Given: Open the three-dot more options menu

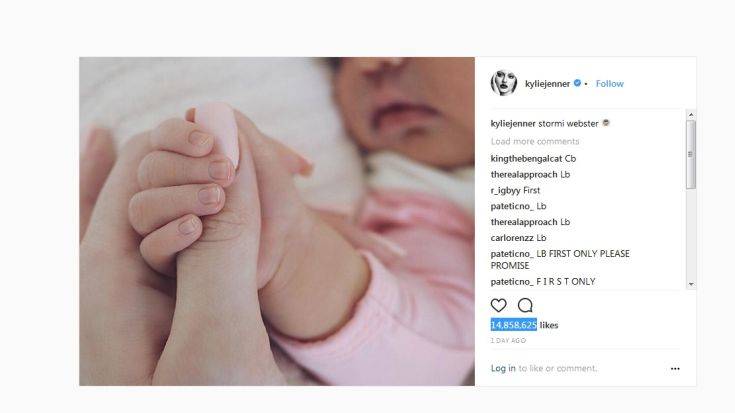Looking at the screenshot, I should click(675, 369).
